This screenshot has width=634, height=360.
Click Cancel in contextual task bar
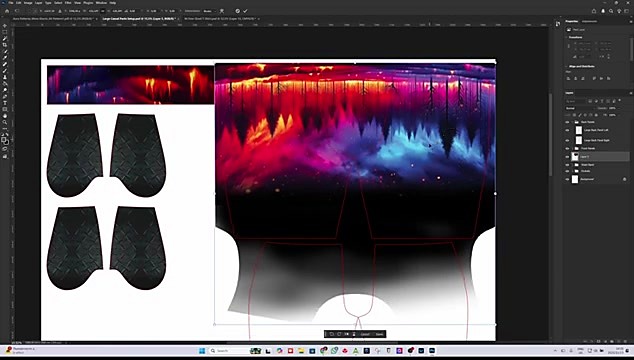pyautogui.click(x=365, y=334)
